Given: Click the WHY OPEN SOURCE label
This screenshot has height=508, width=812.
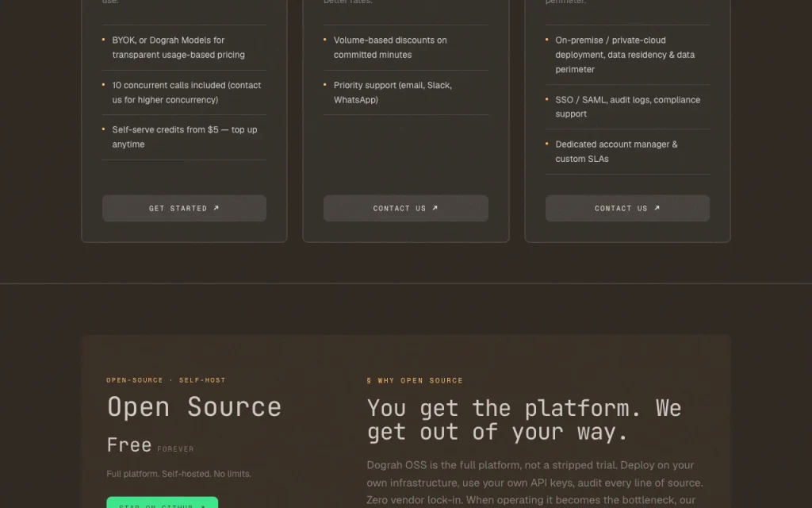Looking at the screenshot, I should point(415,380).
